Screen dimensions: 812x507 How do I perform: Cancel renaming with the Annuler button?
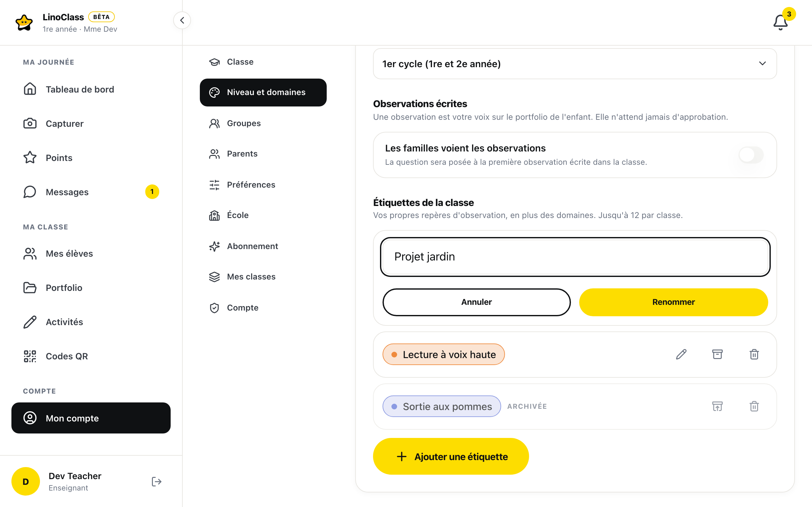476,302
